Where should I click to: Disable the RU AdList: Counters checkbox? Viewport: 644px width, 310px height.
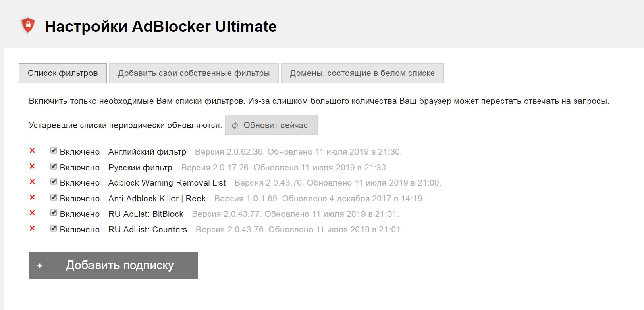point(54,228)
